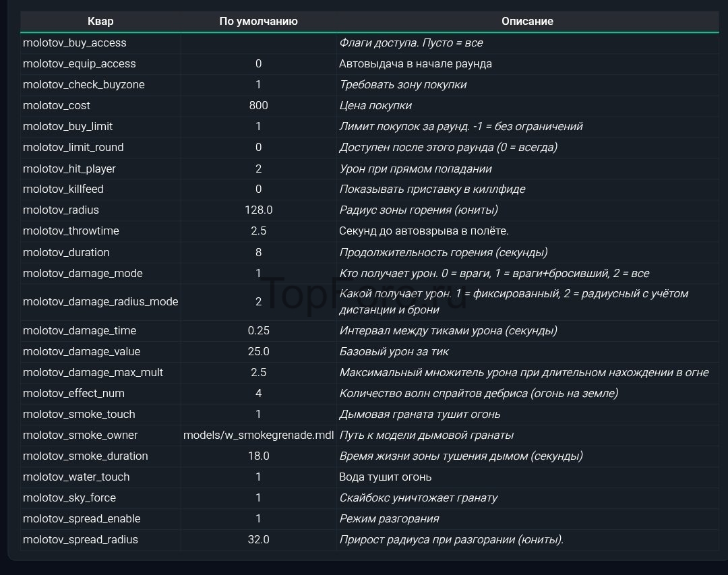
Task: Select the Вода тушит огонь description
Action: (x=386, y=477)
